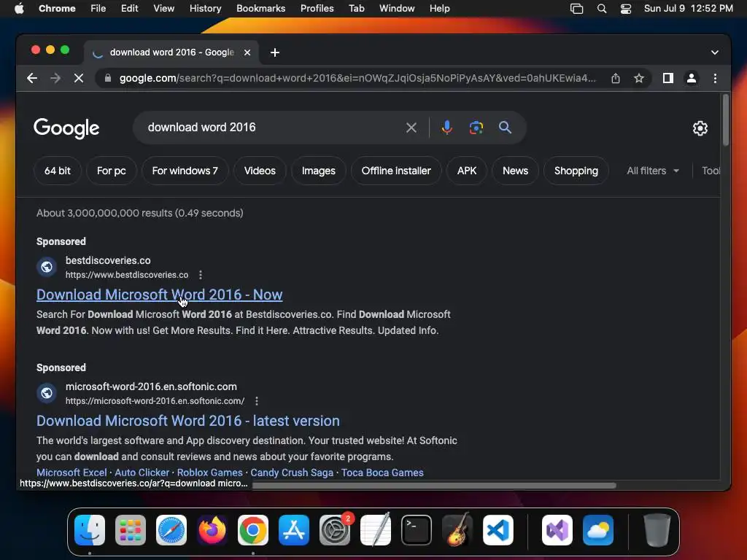Share this page using the share icon

point(616,78)
